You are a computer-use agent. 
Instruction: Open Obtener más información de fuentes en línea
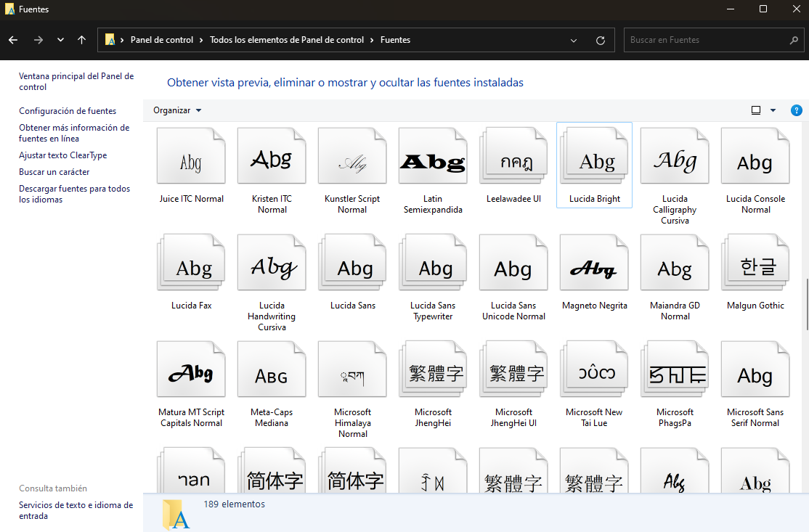74,133
